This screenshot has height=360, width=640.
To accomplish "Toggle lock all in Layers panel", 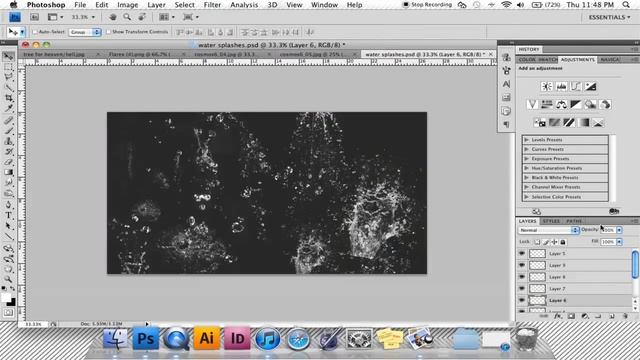I will click(x=563, y=242).
